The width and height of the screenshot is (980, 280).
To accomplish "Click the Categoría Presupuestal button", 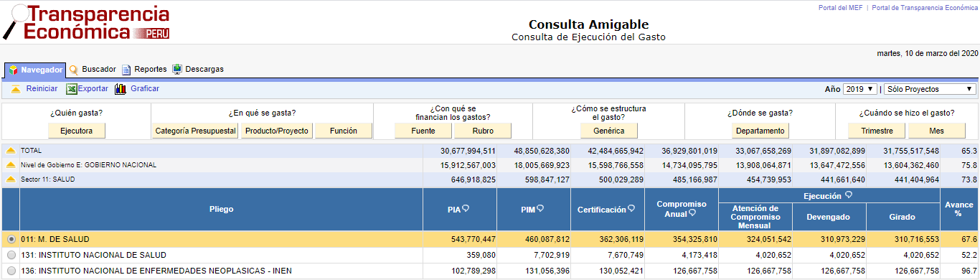I will pyautogui.click(x=196, y=131).
